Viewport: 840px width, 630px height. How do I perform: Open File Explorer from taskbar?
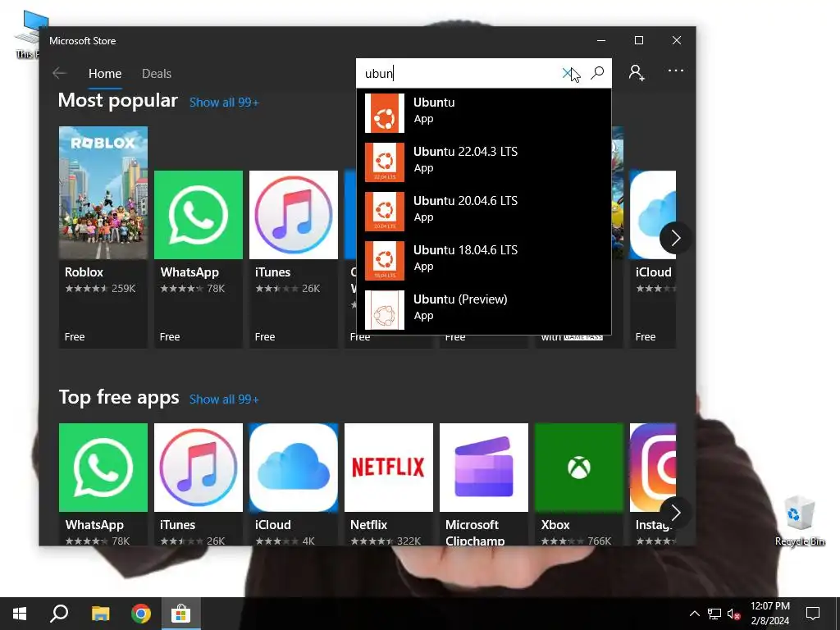point(100,614)
